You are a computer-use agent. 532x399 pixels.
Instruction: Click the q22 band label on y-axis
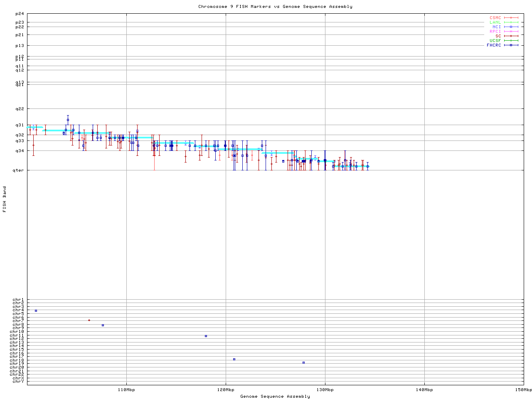(20, 109)
